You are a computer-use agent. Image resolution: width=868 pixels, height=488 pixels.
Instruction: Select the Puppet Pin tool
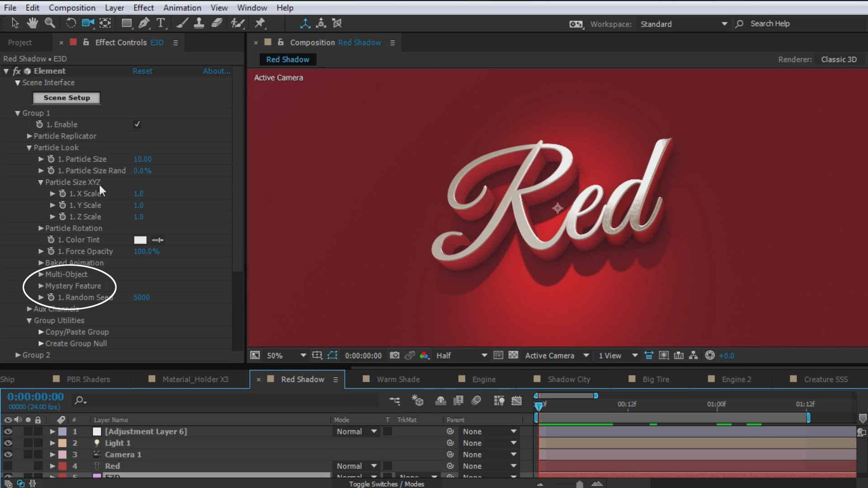click(260, 23)
